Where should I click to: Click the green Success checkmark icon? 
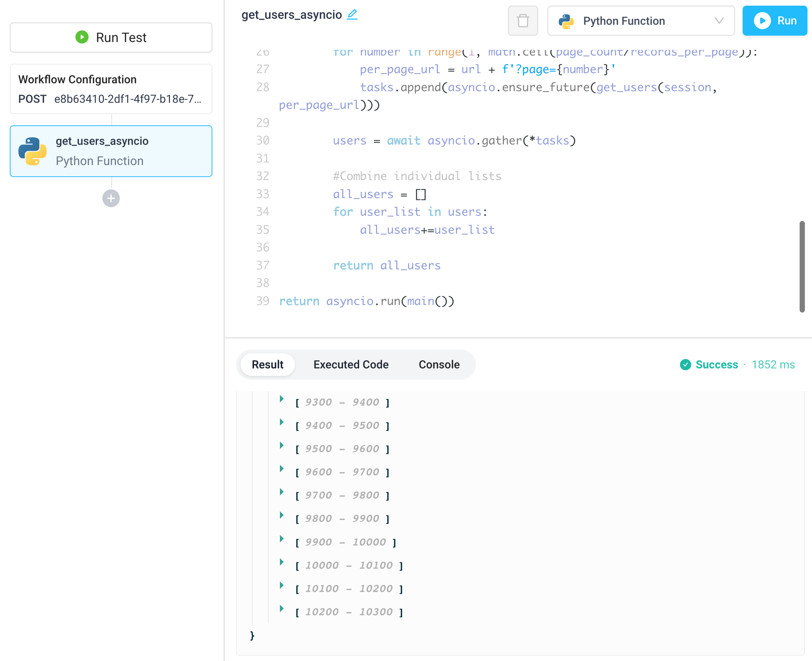[x=686, y=364]
